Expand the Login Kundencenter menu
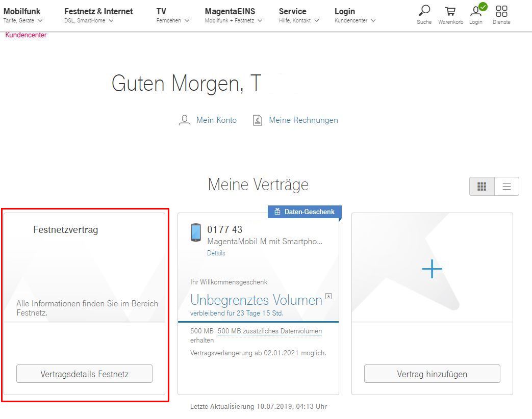The image size is (532, 419). point(355,15)
